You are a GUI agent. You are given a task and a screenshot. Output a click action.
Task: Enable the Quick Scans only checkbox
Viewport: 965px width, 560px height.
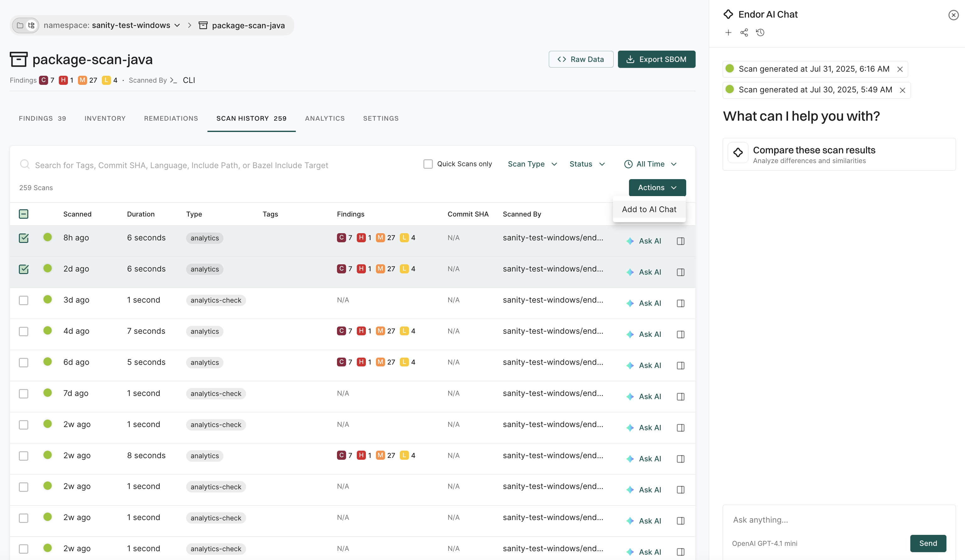tap(428, 164)
